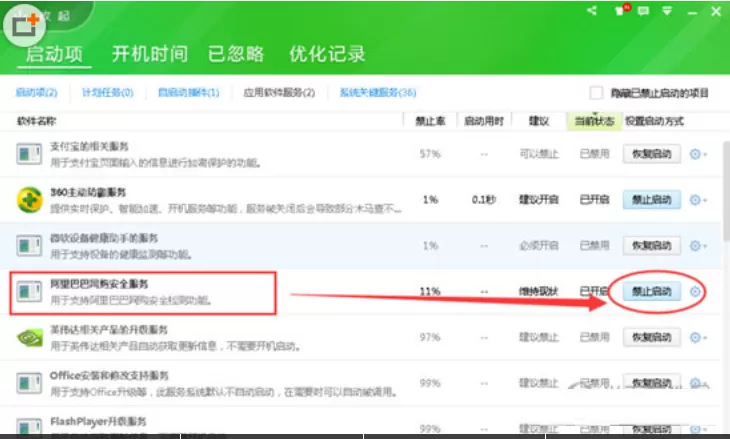Click 禁止启动 for 360主动防御服务
The height and width of the screenshot is (439, 730).
click(652, 200)
